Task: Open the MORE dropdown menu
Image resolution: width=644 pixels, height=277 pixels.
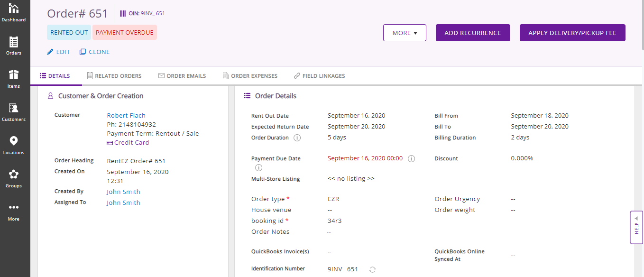Action: click(x=404, y=33)
